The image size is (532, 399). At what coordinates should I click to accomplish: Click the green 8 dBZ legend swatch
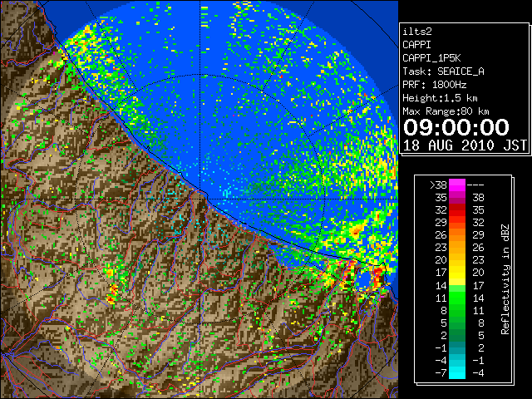point(457,310)
